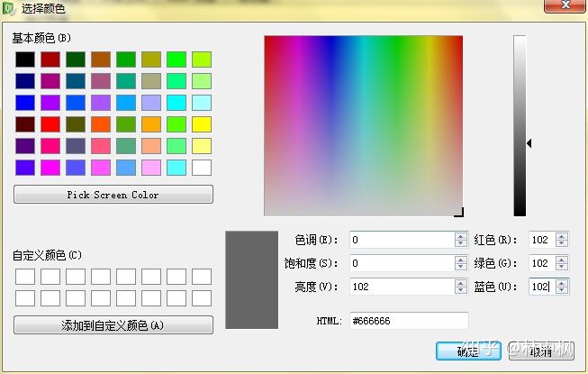
Task: Pick the dark red swatch next to black
Action: point(50,59)
